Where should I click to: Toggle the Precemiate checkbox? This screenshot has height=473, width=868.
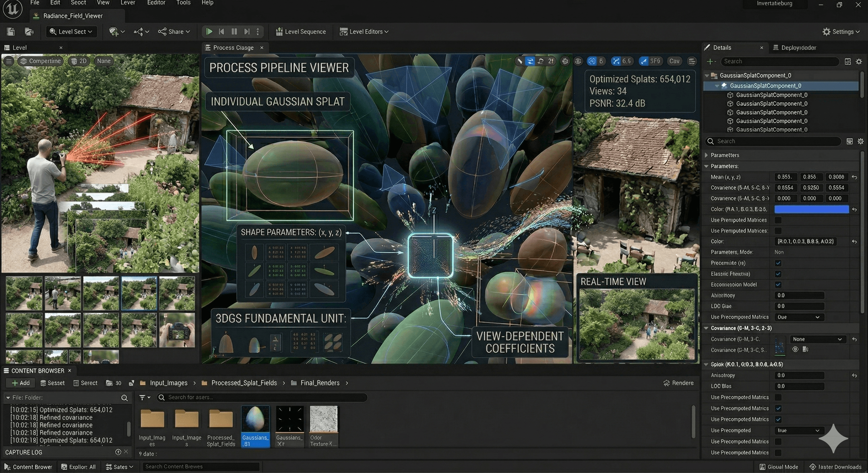click(778, 263)
